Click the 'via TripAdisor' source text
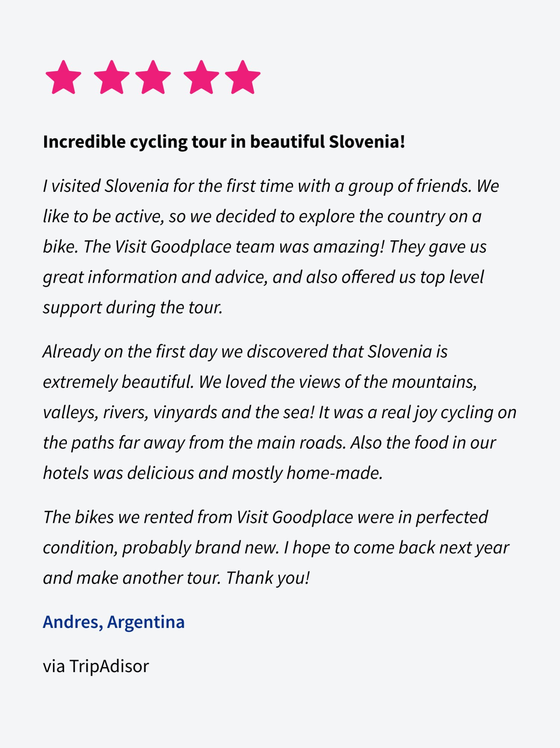 [x=96, y=666]
